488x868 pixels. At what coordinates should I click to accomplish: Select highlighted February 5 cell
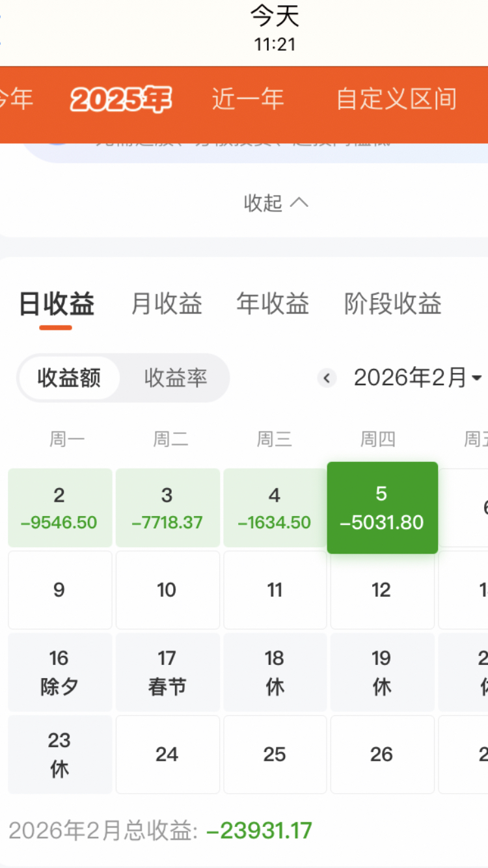(382, 508)
